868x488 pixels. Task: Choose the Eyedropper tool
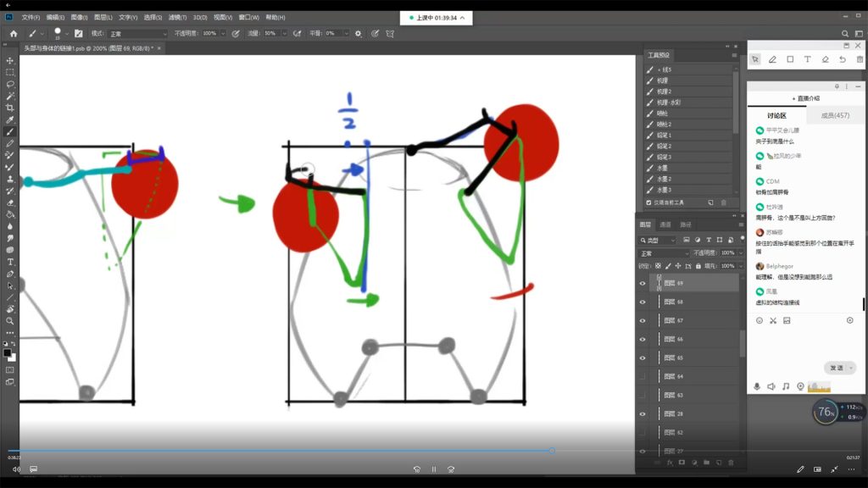(x=10, y=120)
